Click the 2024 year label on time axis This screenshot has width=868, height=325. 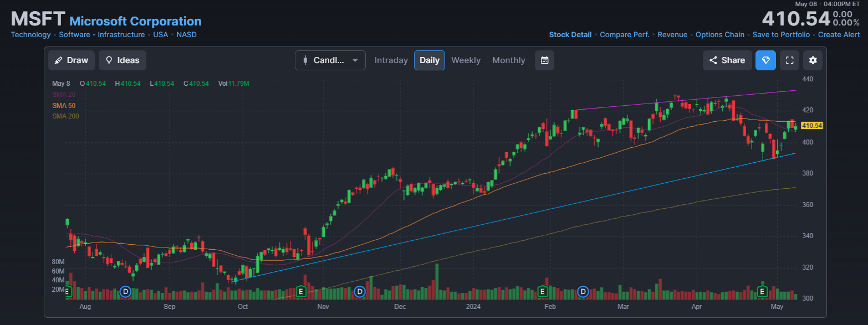[473, 306]
